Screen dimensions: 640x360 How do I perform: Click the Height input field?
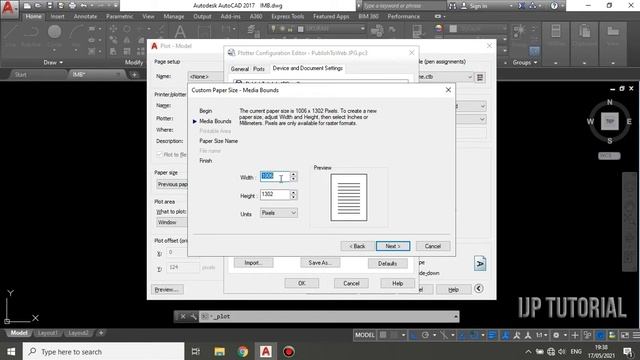coord(275,195)
